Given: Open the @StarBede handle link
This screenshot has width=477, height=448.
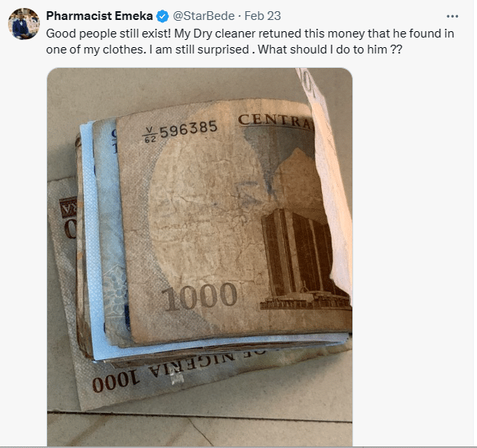Looking at the screenshot, I should (x=204, y=16).
